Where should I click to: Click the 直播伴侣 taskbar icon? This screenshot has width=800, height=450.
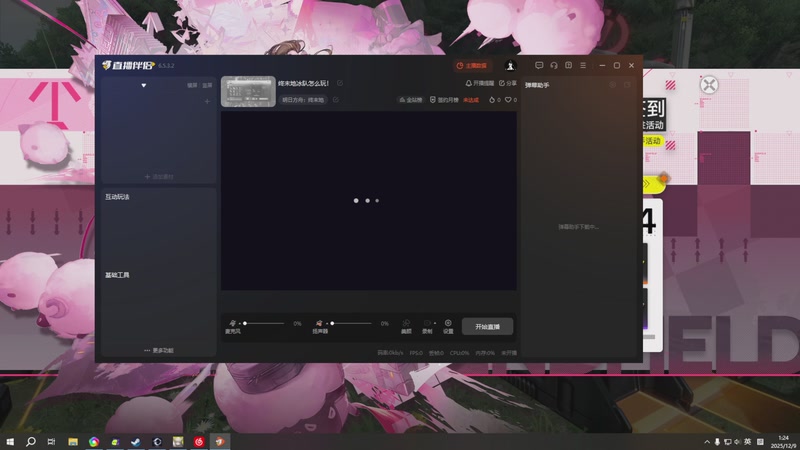point(220,442)
